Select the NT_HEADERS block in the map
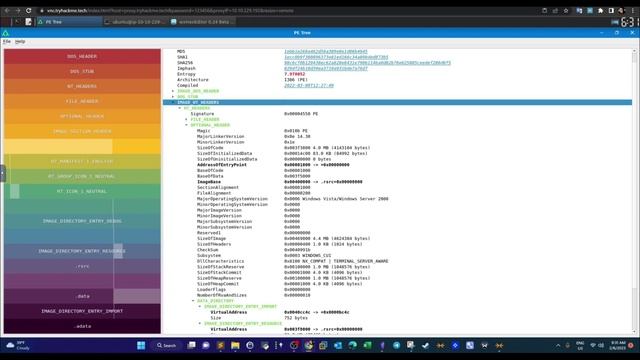640x360 pixels. [x=82, y=87]
